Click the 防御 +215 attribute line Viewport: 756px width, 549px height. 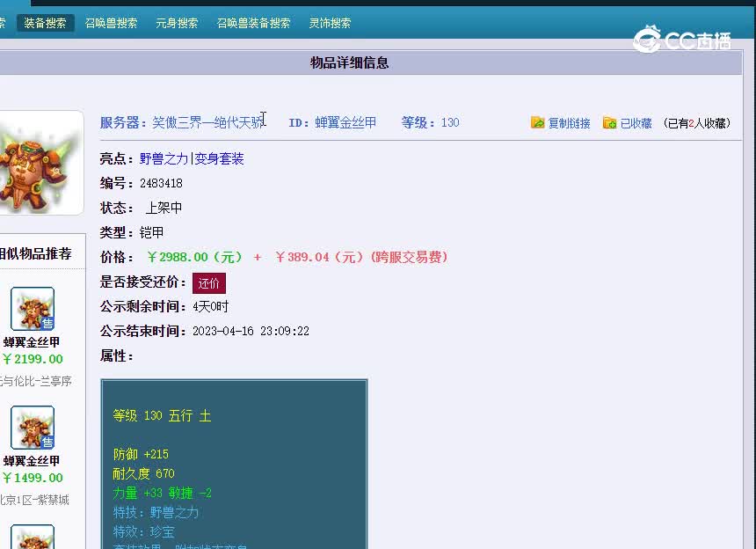point(141,454)
